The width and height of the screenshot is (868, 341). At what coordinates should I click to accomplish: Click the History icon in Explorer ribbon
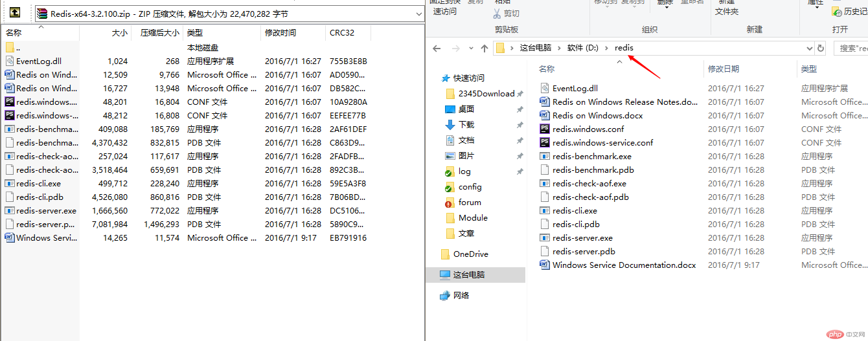pos(837,12)
